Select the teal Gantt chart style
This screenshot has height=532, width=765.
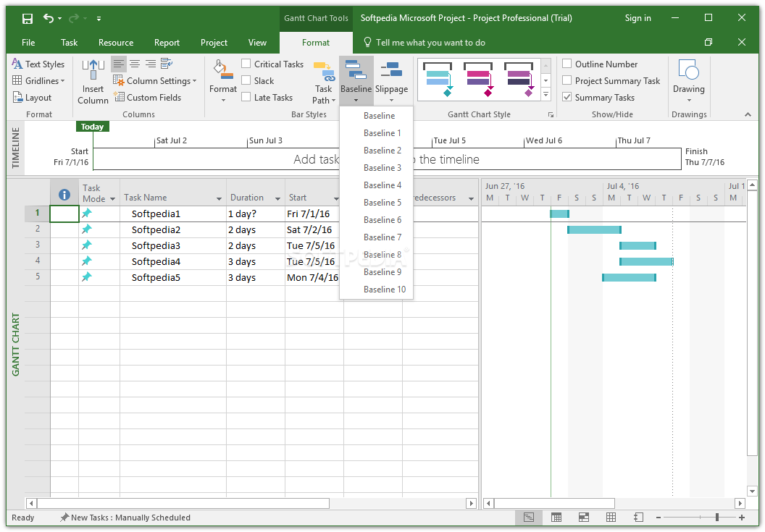[438, 80]
